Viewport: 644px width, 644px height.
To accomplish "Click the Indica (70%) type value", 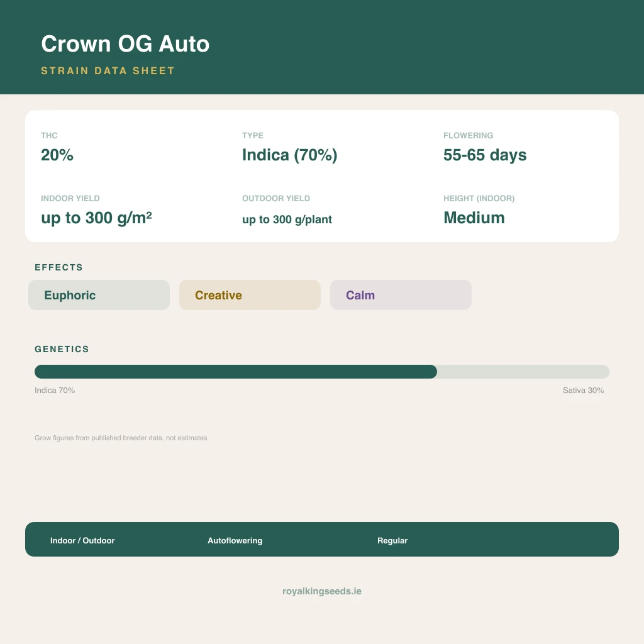I will 289,155.
